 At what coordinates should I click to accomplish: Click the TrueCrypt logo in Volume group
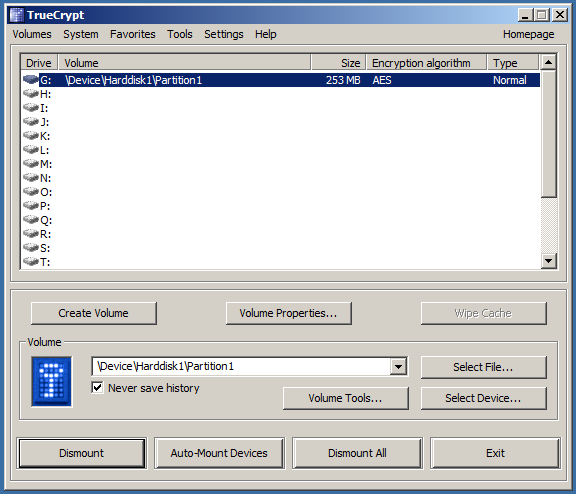[x=51, y=382]
